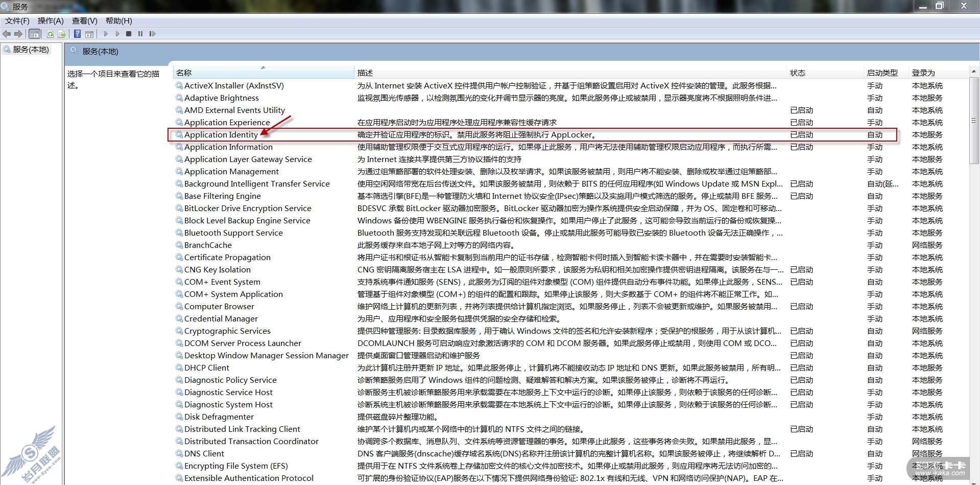The height and width of the screenshot is (485, 980).
Task: Click gear icon beside BranchCache
Action: click(179, 245)
